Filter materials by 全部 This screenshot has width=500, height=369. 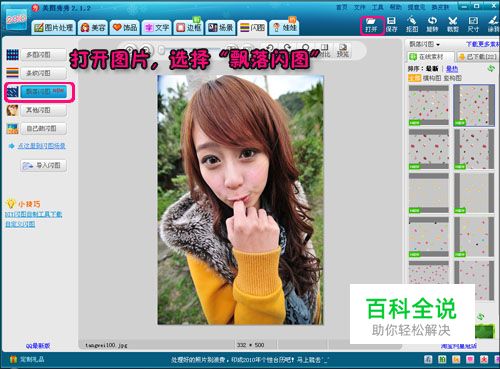pyautogui.click(x=414, y=78)
